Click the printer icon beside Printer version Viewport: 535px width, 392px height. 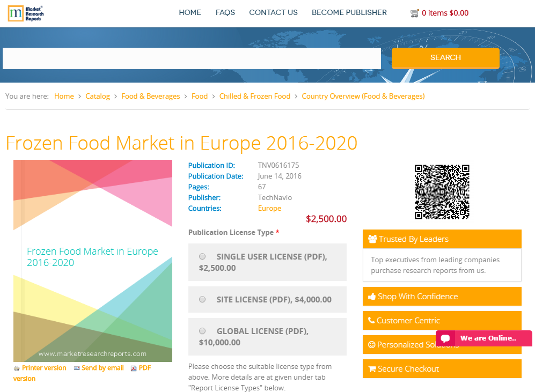(x=17, y=368)
